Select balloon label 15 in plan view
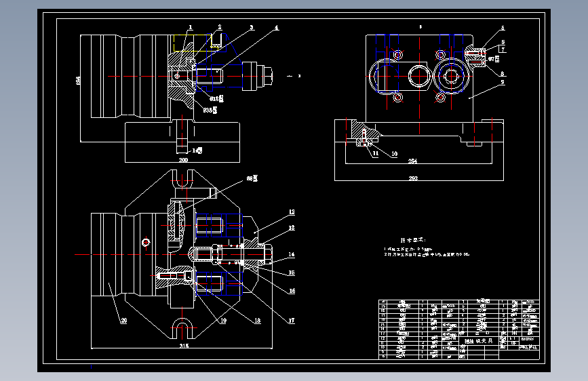The height and width of the screenshot is (381, 588). coord(292,273)
